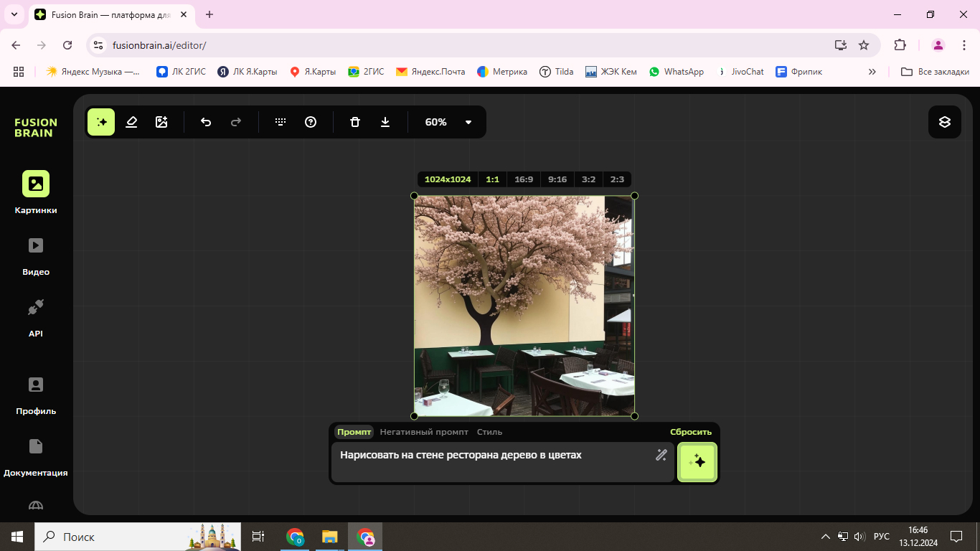Open the Все закладки folder
The image size is (980, 551).
(x=936, y=72)
